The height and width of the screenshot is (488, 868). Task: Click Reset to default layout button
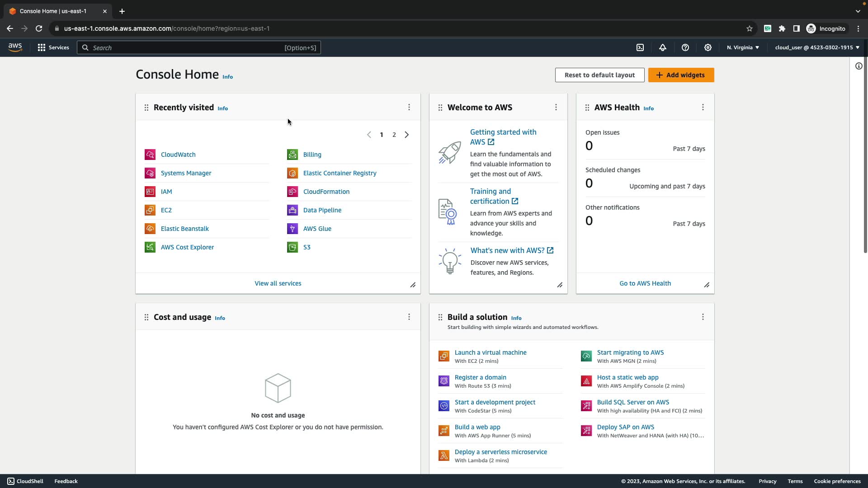(x=599, y=75)
